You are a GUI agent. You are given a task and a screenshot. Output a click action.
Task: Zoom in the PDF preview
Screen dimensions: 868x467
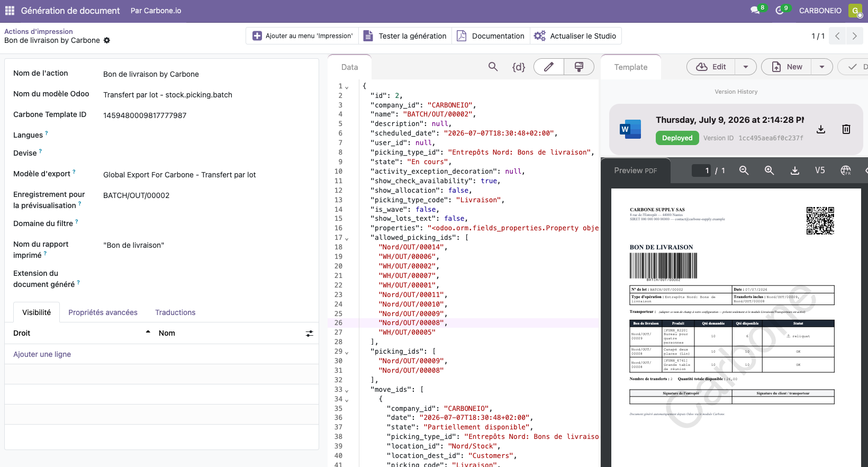pyautogui.click(x=769, y=170)
